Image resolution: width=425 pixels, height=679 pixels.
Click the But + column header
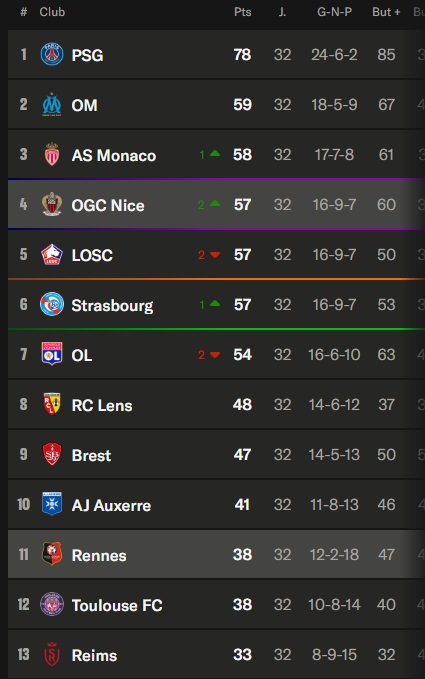tap(386, 12)
